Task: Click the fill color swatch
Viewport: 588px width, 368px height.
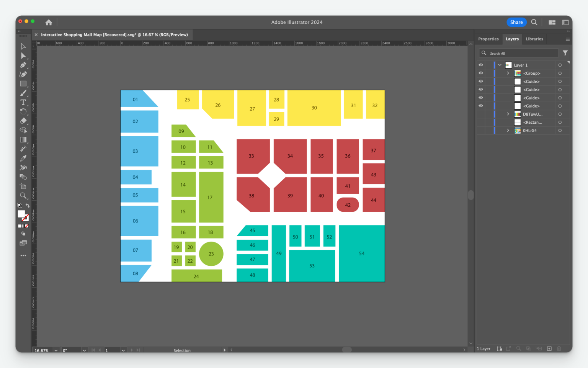Action: [21, 214]
